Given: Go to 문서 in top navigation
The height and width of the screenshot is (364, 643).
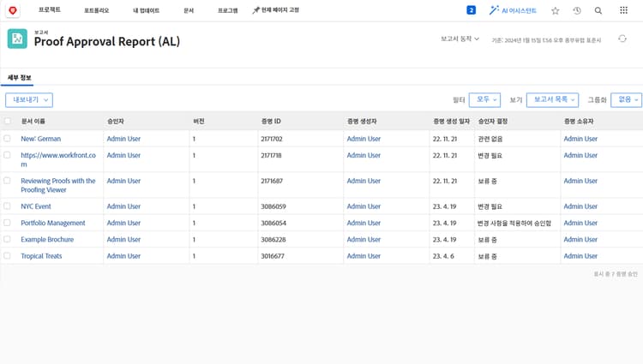Looking at the screenshot, I should pyautogui.click(x=189, y=10).
